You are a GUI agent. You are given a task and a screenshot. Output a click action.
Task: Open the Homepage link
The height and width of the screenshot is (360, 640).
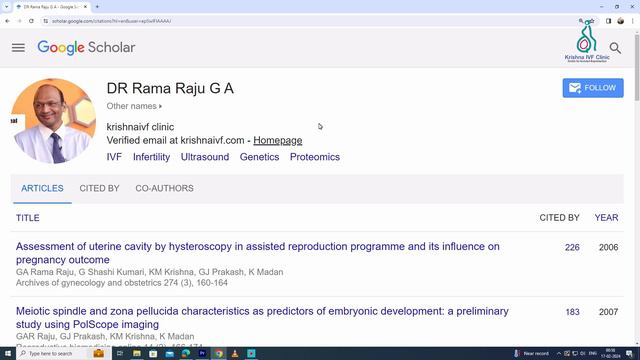tap(278, 140)
